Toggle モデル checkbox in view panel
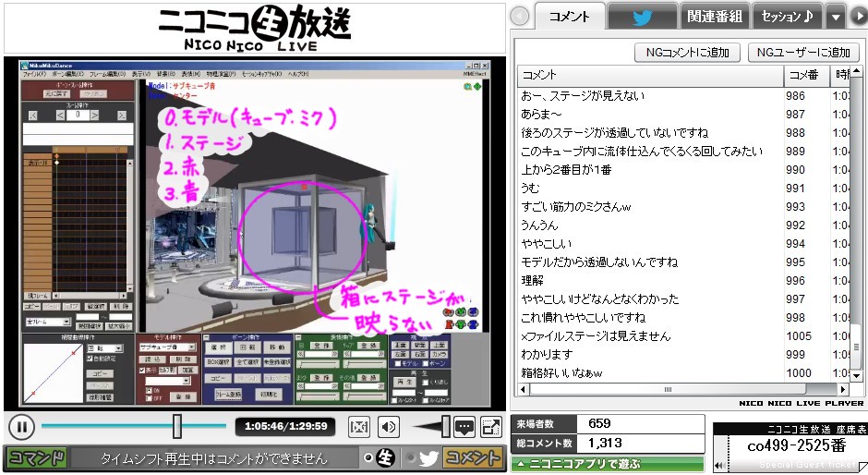 tap(397, 363)
